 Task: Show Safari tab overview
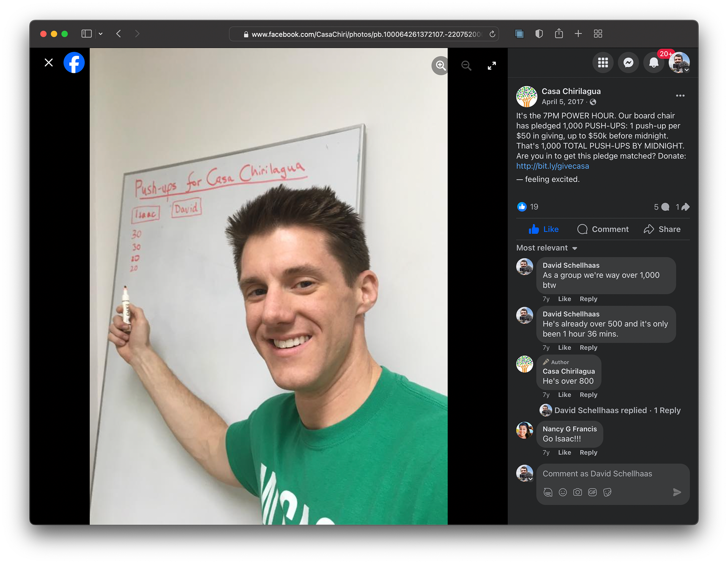(x=598, y=34)
